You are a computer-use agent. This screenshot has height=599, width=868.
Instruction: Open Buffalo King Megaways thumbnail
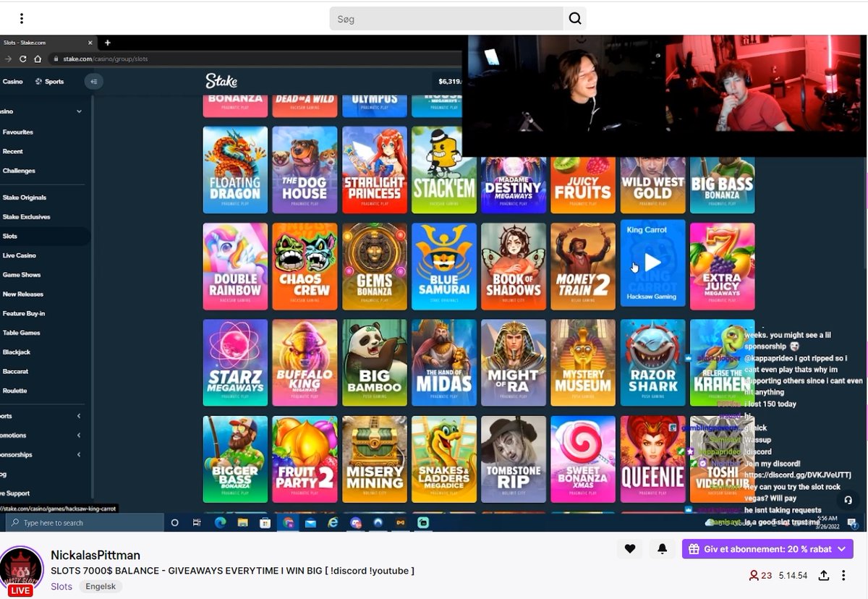pyautogui.click(x=305, y=362)
